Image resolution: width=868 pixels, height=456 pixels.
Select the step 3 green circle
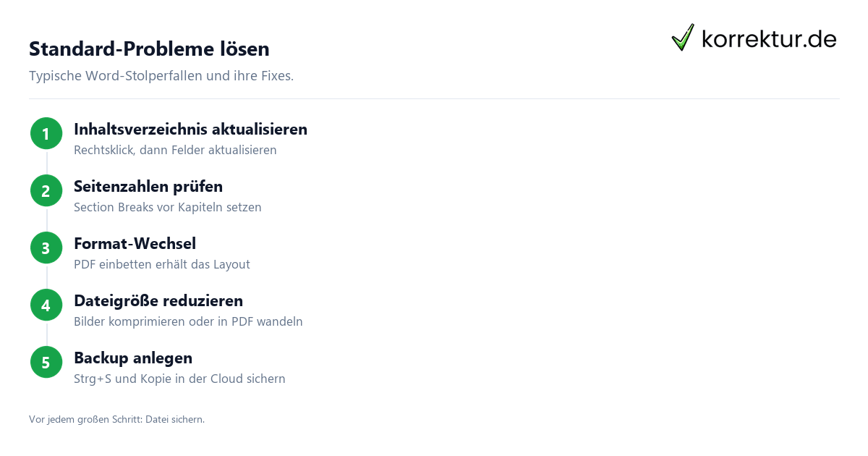coord(46,248)
